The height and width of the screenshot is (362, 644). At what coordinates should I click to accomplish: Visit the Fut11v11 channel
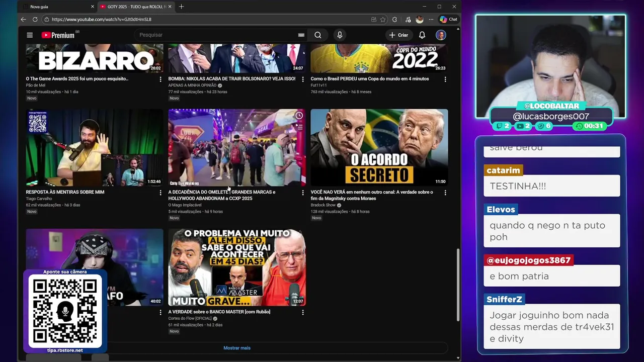318,85
